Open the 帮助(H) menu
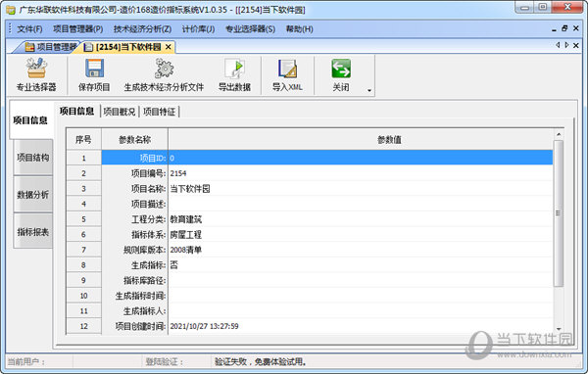This screenshot has width=588, height=374. tap(299, 28)
